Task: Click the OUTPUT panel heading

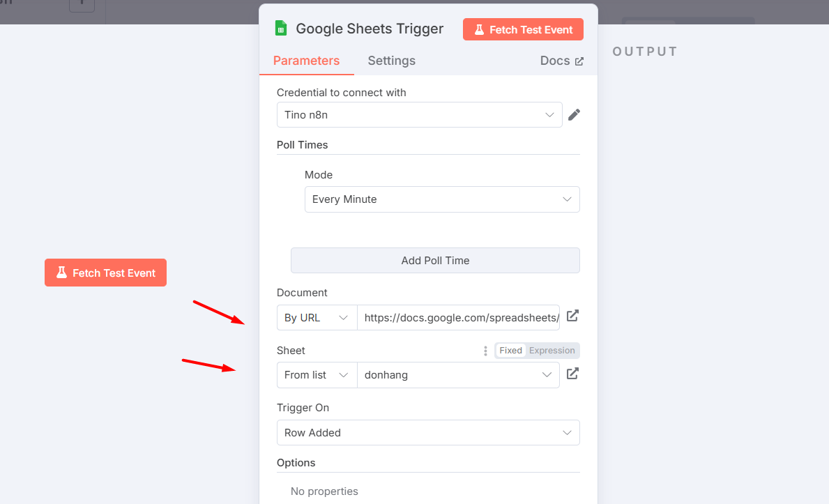Action: (645, 52)
